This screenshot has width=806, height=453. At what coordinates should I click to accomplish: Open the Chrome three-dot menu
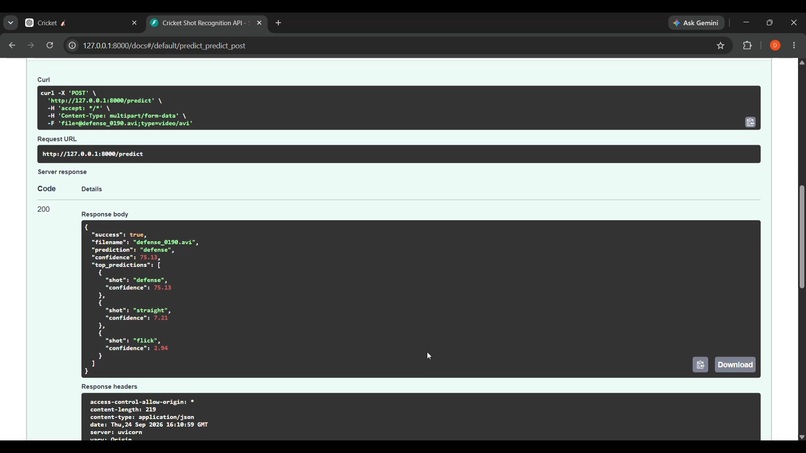click(x=794, y=45)
